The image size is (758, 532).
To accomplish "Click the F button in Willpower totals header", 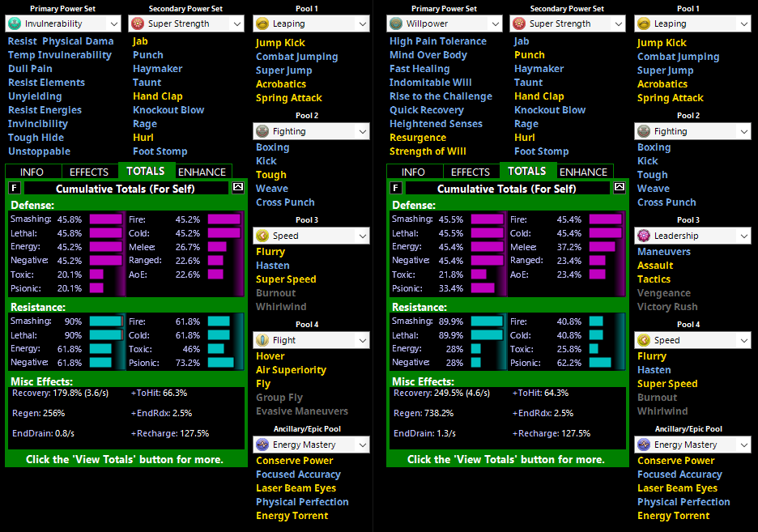I will tap(396, 188).
